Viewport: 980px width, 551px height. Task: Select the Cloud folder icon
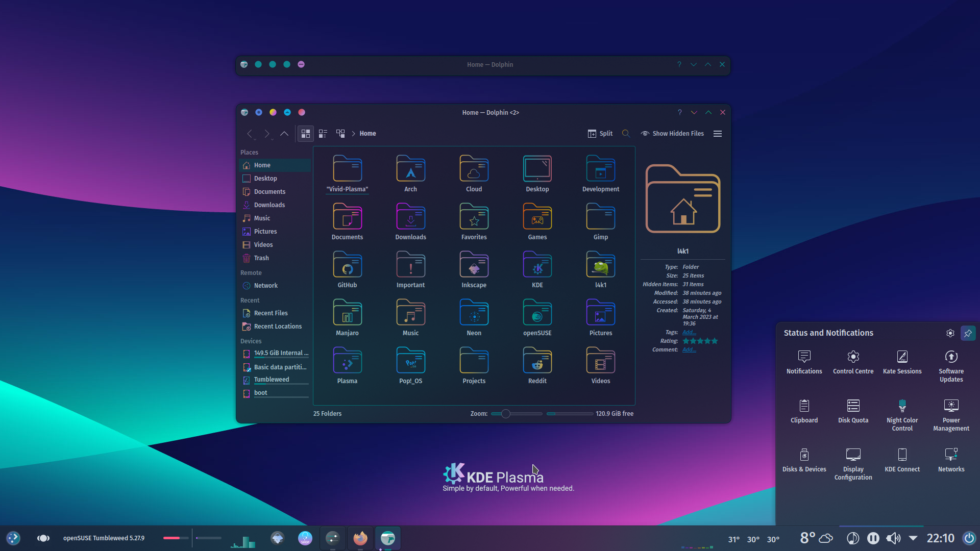tap(474, 168)
